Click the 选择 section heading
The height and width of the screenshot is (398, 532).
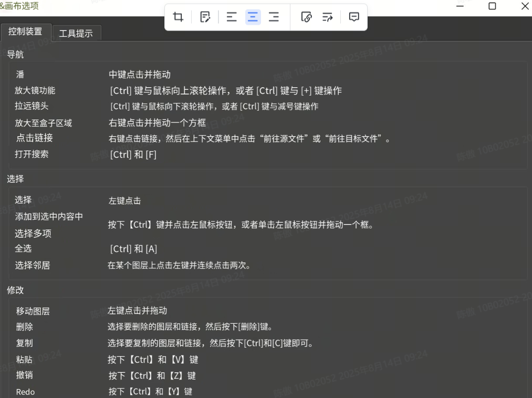tap(16, 179)
